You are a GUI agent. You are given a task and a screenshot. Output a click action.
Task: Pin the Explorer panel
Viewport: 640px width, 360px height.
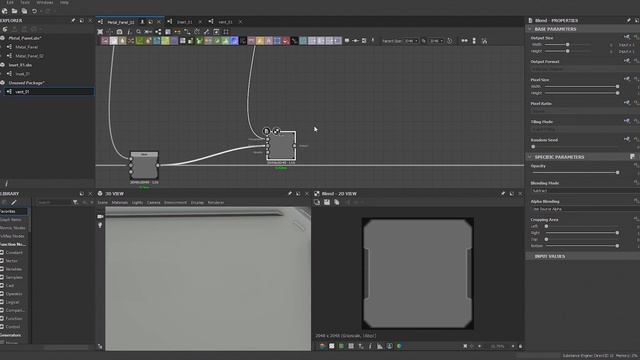tap(73, 20)
